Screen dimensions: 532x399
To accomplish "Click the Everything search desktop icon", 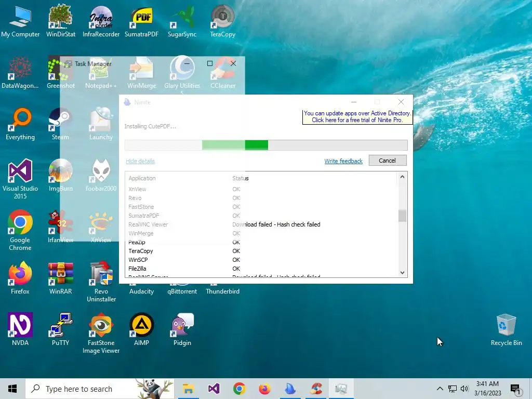I will [x=20, y=124].
